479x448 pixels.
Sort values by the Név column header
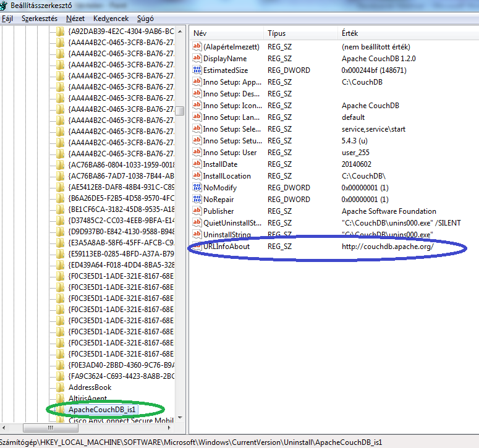[227, 33]
